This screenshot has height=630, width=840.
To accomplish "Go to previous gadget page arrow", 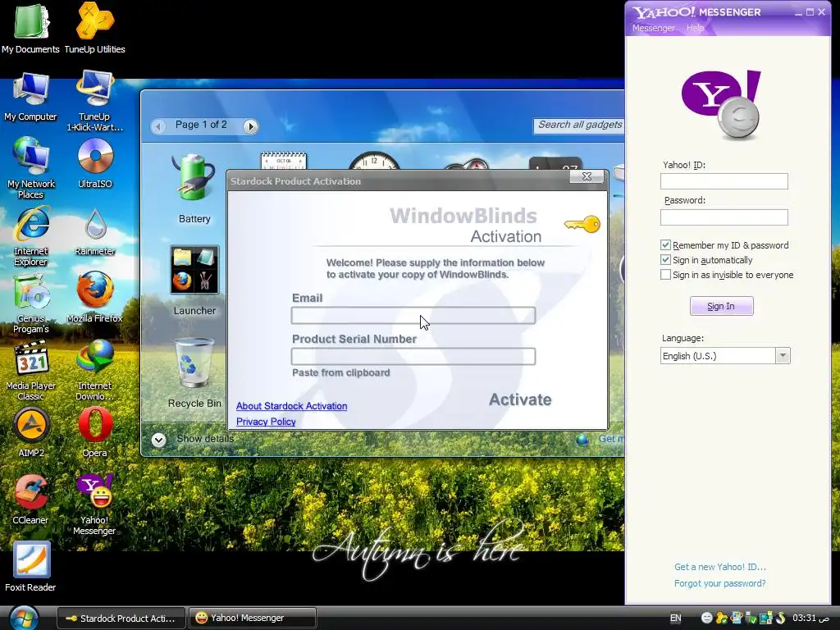I will 158,126.
